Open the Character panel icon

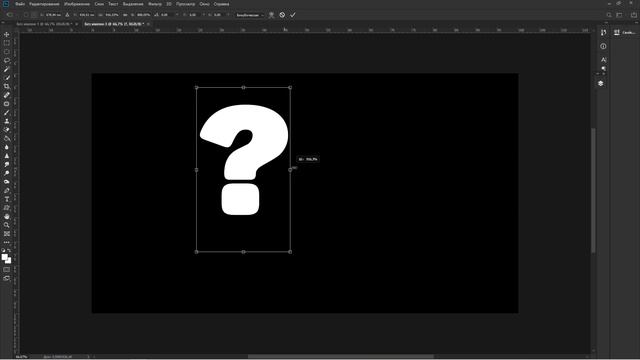coord(603,60)
